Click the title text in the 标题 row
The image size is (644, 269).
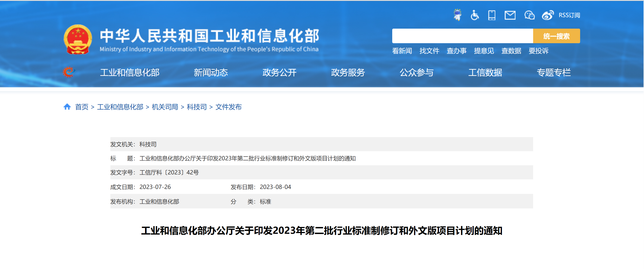tap(248, 158)
